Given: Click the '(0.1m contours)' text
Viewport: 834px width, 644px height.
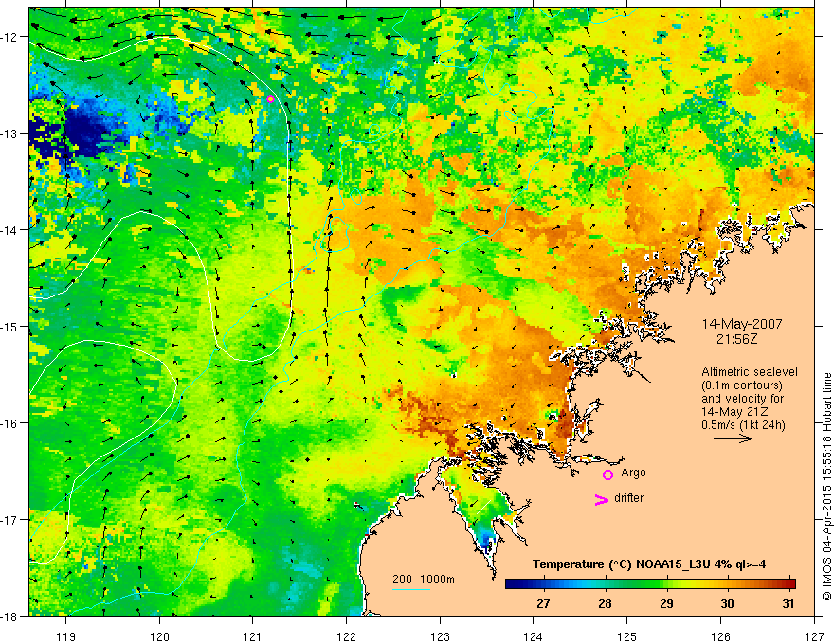Looking at the screenshot, I should [742, 385].
